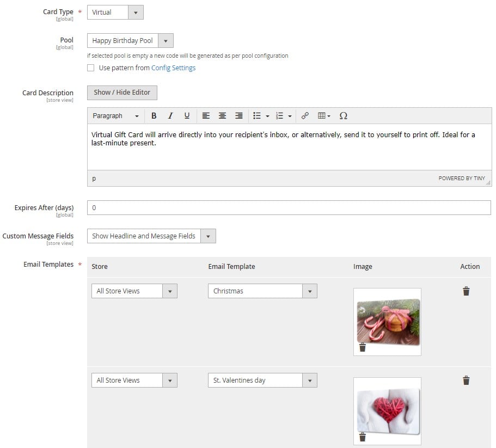Align text left in the editor
This screenshot has height=448, width=496.
tap(206, 116)
